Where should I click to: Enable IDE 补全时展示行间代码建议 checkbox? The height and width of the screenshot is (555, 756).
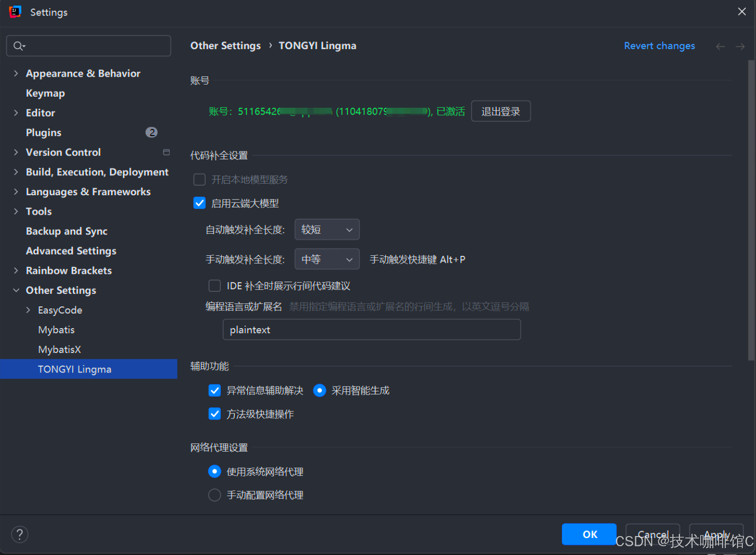214,286
